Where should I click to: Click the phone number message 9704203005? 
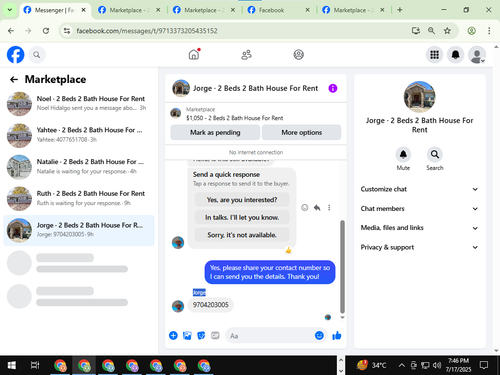point(211,305)
